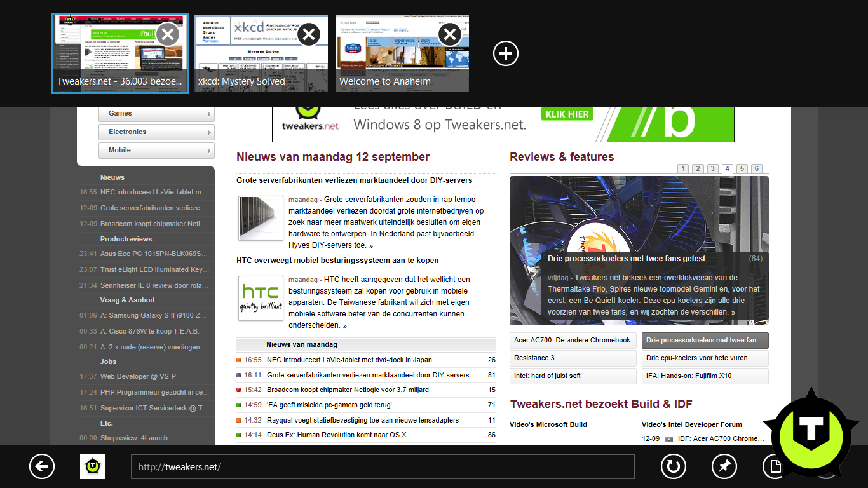Click the green category square beside the 14:59 news row
This screenshot has width=868, height=488.
point(239,405)
